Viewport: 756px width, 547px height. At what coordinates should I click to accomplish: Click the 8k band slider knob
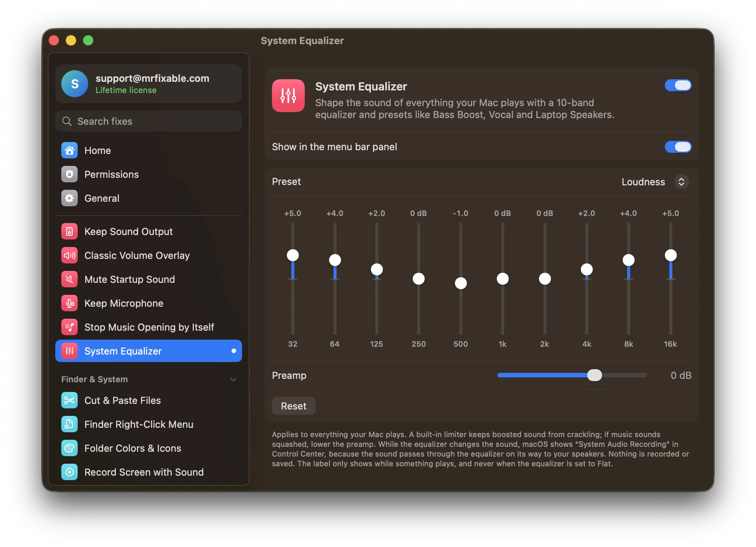pos(629,260)
